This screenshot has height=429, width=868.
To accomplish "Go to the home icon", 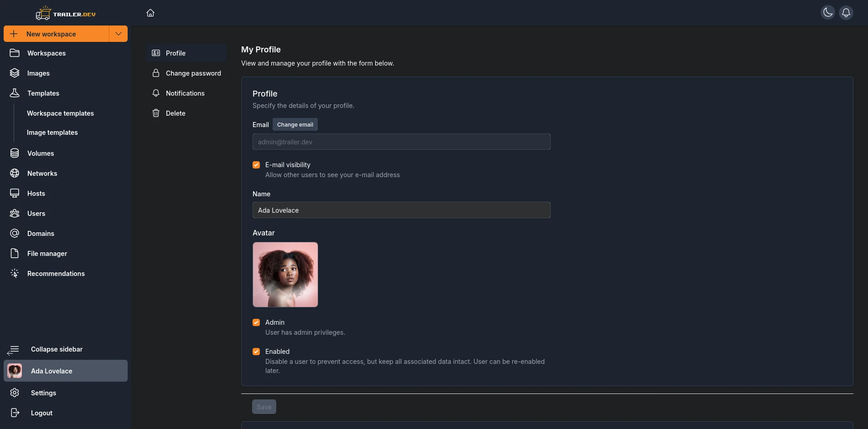I will pos(150,13).
